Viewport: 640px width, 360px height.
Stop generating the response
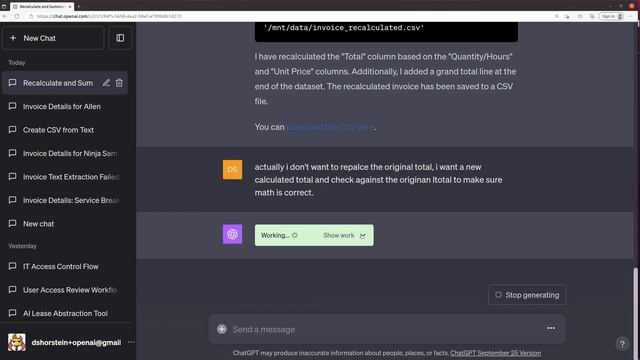pyautogui.click(x=527, y=295)
